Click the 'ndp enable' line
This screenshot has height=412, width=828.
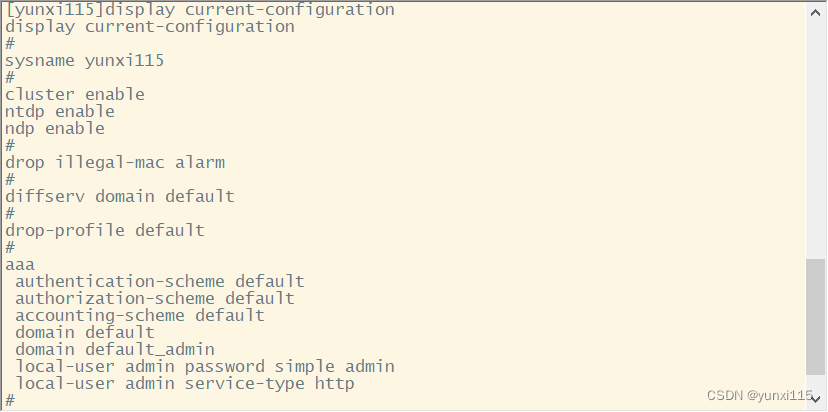pos(55,128)
